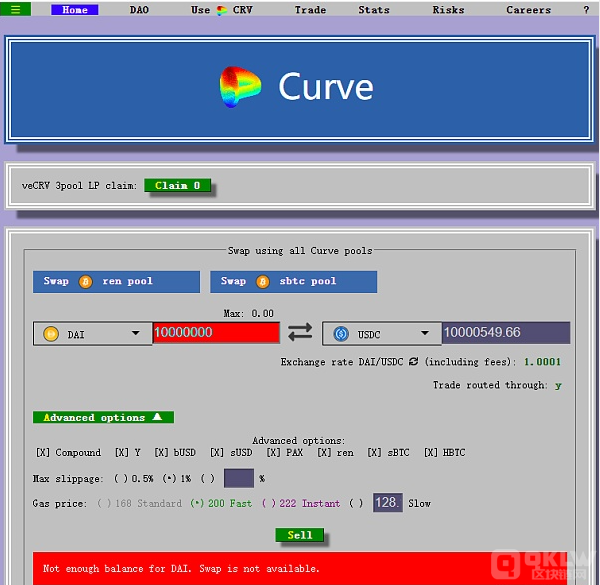
Task: Select custom slippage radio option
Action: click(x=208, y=479)
